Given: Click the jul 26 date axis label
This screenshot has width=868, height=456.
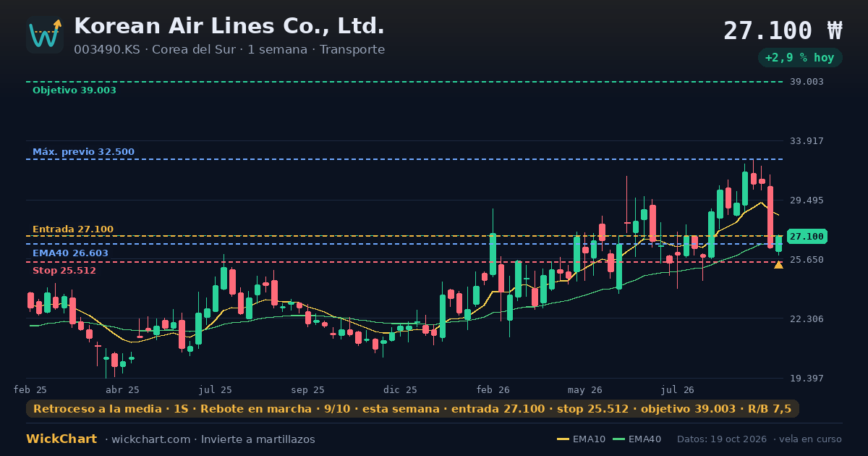Looking at the screenshot, I should point(678,390).
